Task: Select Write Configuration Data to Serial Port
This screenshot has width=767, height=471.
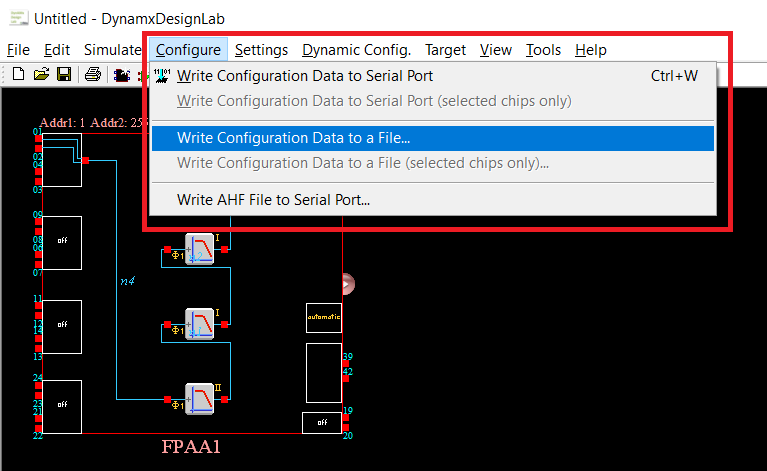Action: (305, 75)
